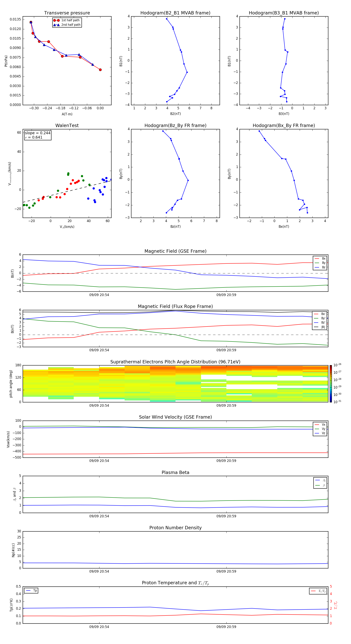Screen dimensions: 351x644
Task: Click the 'WalenTest' plot title
Action: (67, 125)
